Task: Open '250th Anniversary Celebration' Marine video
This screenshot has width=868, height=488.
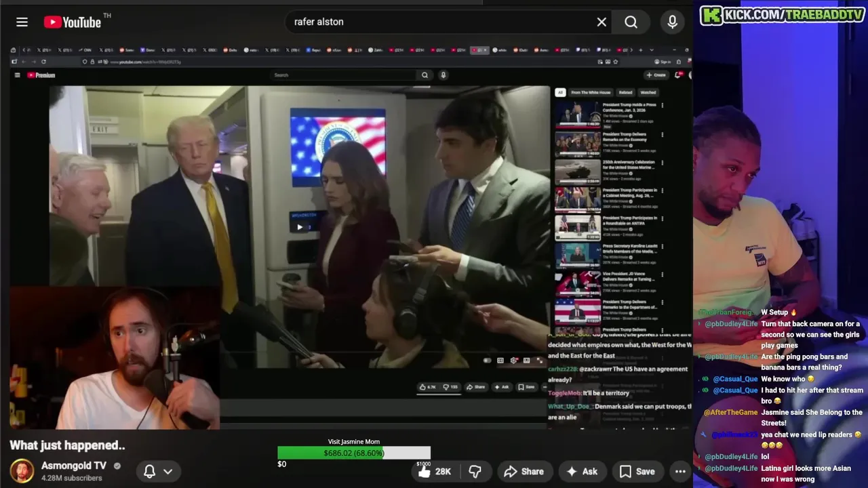Action: [x=578, y=171]
